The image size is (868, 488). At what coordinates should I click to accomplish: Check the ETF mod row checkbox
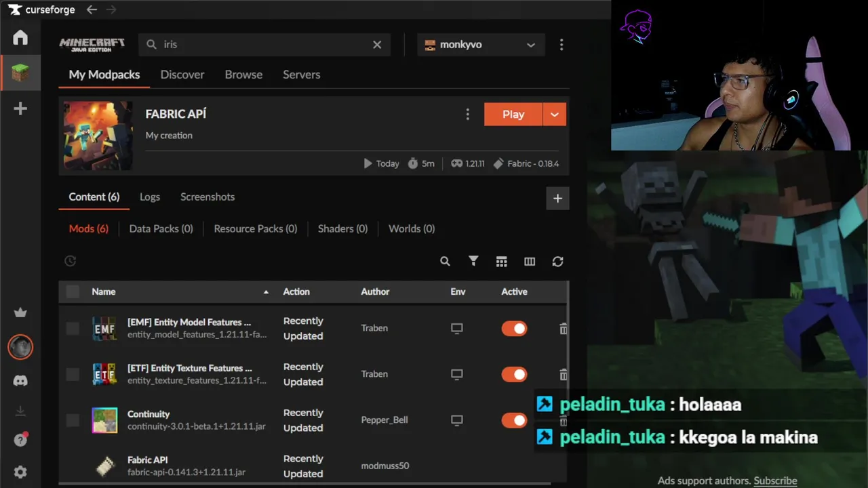point(73,374)
